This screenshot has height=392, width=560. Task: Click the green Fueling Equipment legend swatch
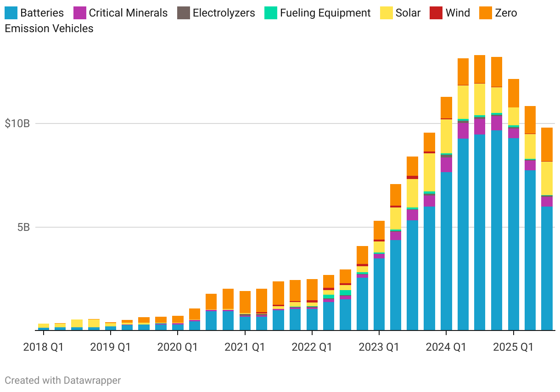271,13
